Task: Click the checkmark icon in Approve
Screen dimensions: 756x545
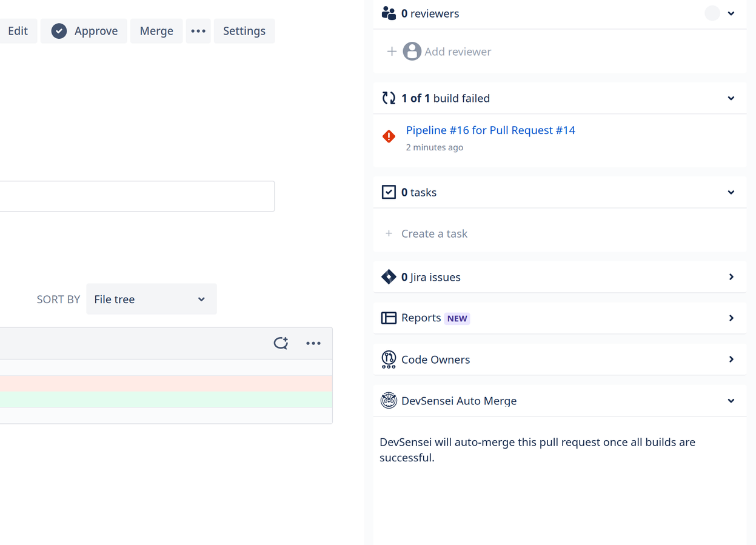Action: (x=59, y=31)
